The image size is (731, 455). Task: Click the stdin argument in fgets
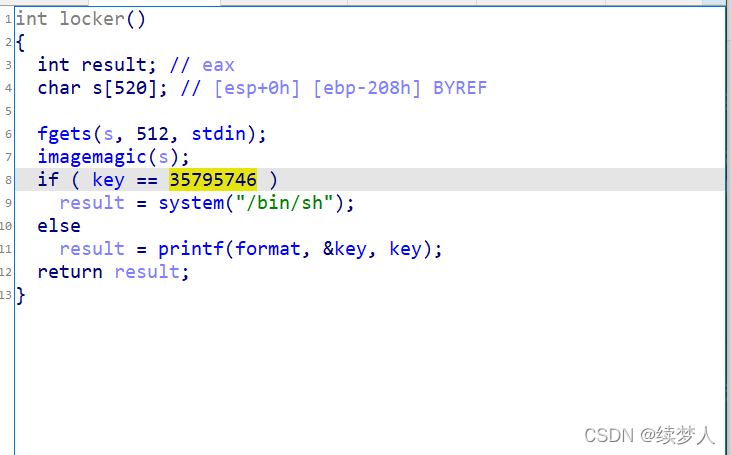coord(218,134)
